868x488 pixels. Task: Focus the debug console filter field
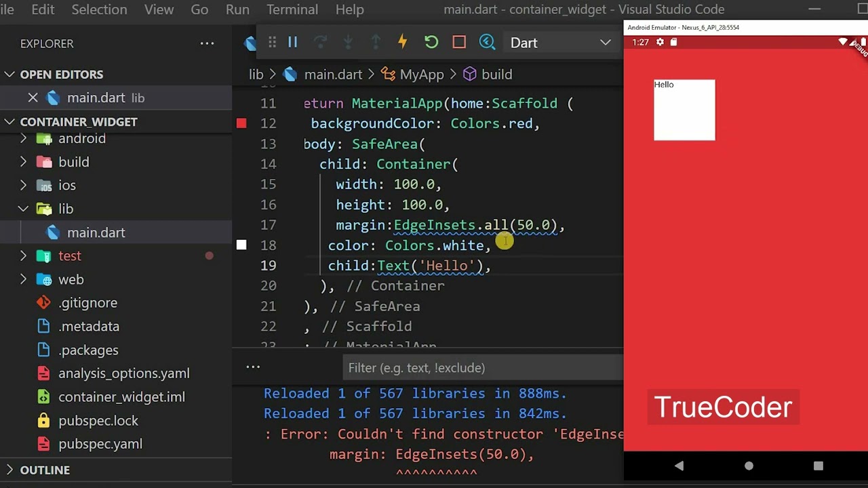pos(483,368)
